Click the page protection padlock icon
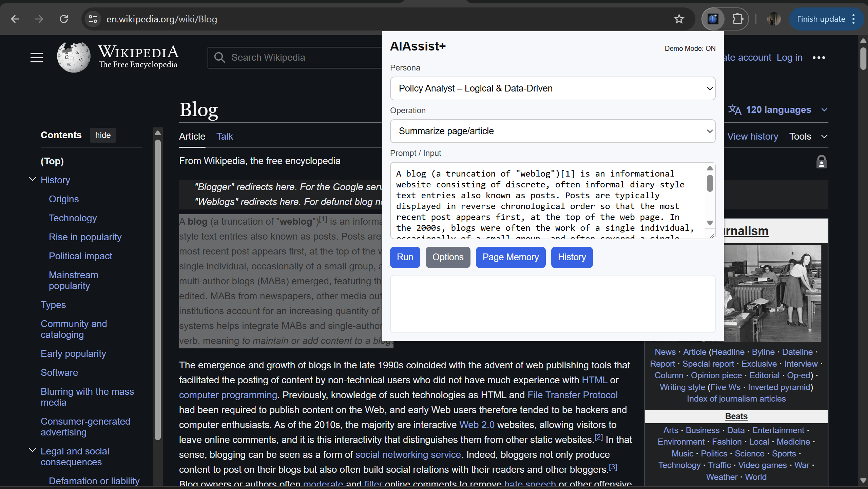Screen dimensions: 868x489 tap(821, 162)
